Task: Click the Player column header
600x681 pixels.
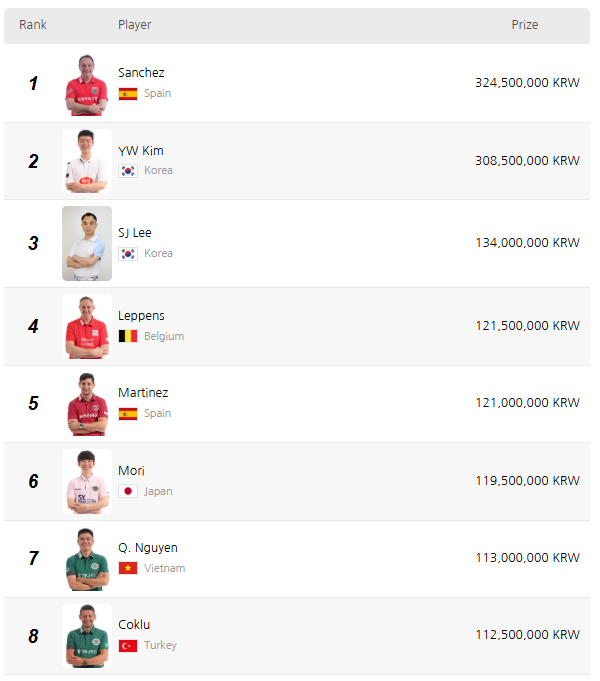Action: click(135, 25)
